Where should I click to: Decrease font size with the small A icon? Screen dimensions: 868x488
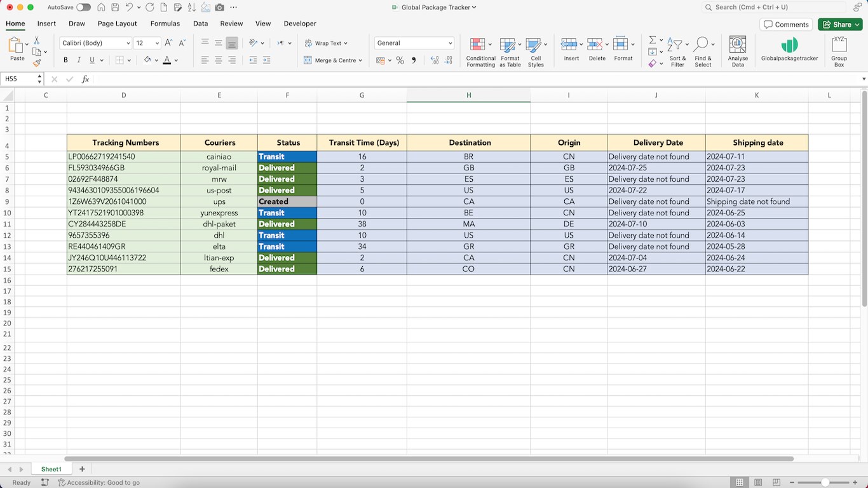(182, 43)
